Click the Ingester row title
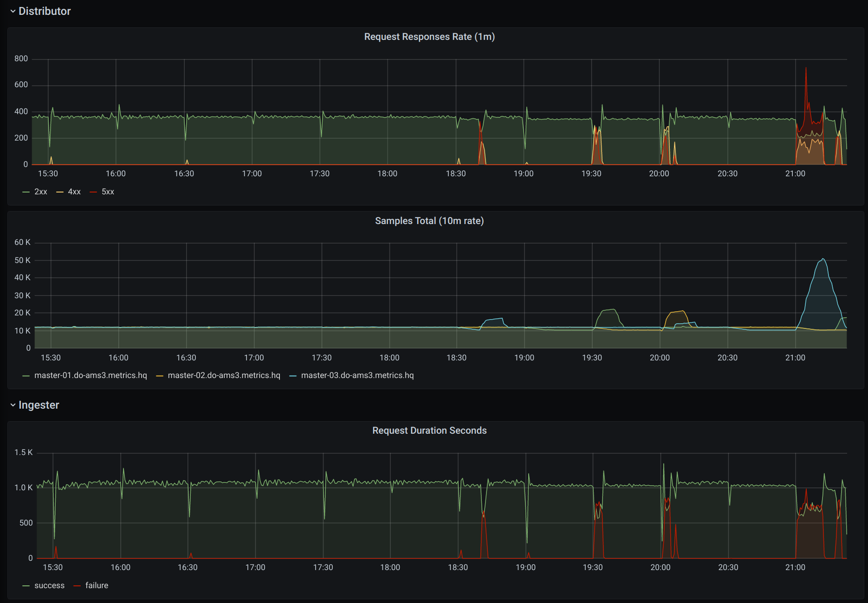 (x=39, y=405)
